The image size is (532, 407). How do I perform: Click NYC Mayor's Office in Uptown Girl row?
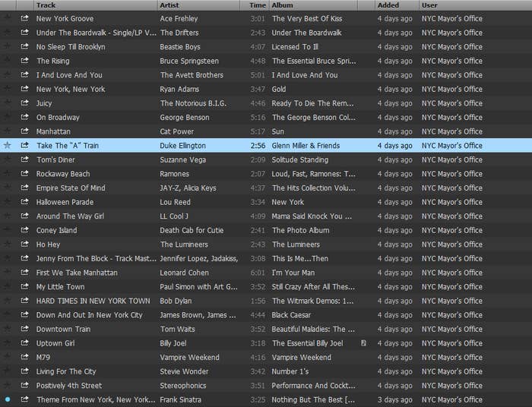(x=452, y=343)
